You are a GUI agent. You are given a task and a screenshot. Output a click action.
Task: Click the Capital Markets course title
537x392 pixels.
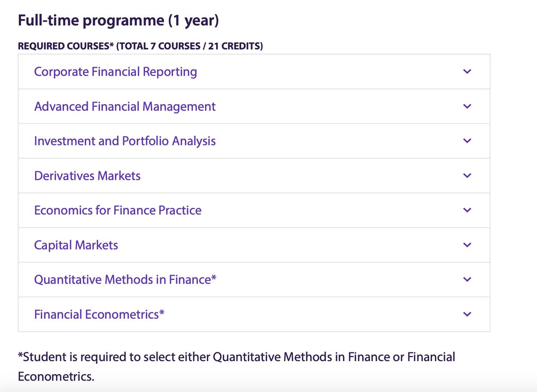pos(76,245)
